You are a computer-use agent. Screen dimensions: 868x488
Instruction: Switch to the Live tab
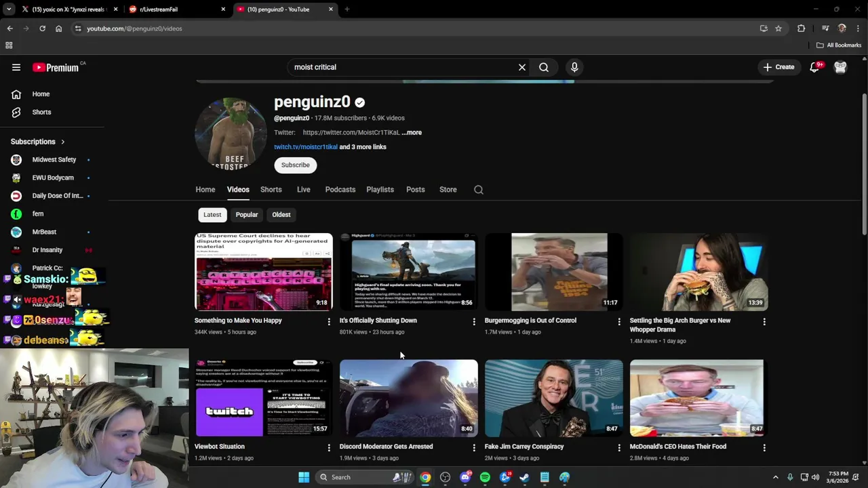tap(304, 190)
